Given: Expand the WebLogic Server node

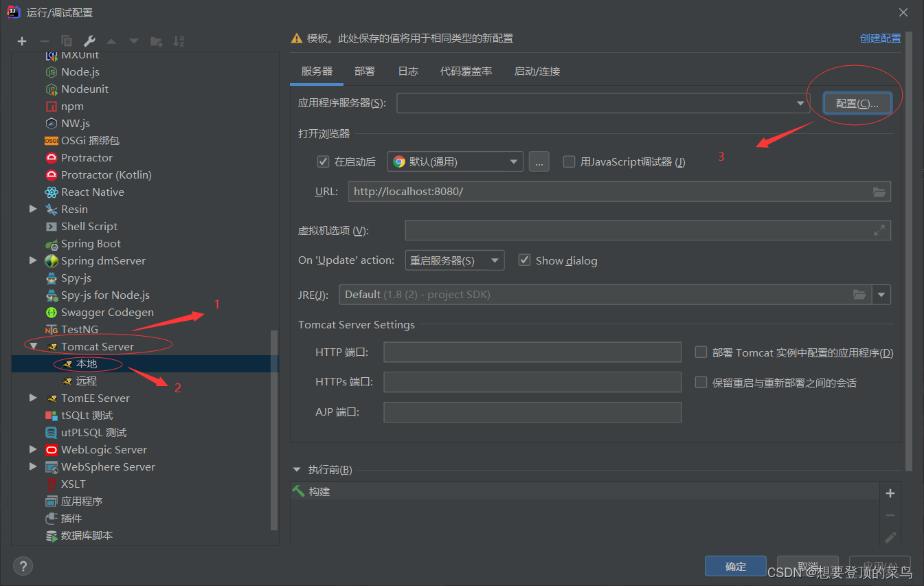Looking at the screenshot, I should (33, 449).
